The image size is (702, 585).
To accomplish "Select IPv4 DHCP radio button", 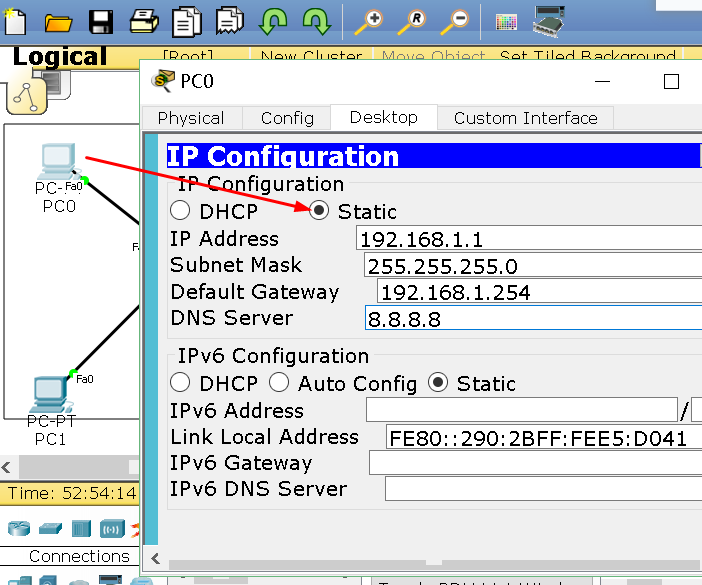I will [180, 210].
